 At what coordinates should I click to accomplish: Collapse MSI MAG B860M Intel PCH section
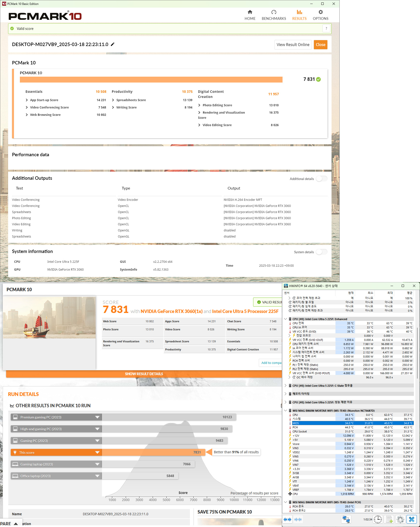pyautogui.click(x=285, y=502)
